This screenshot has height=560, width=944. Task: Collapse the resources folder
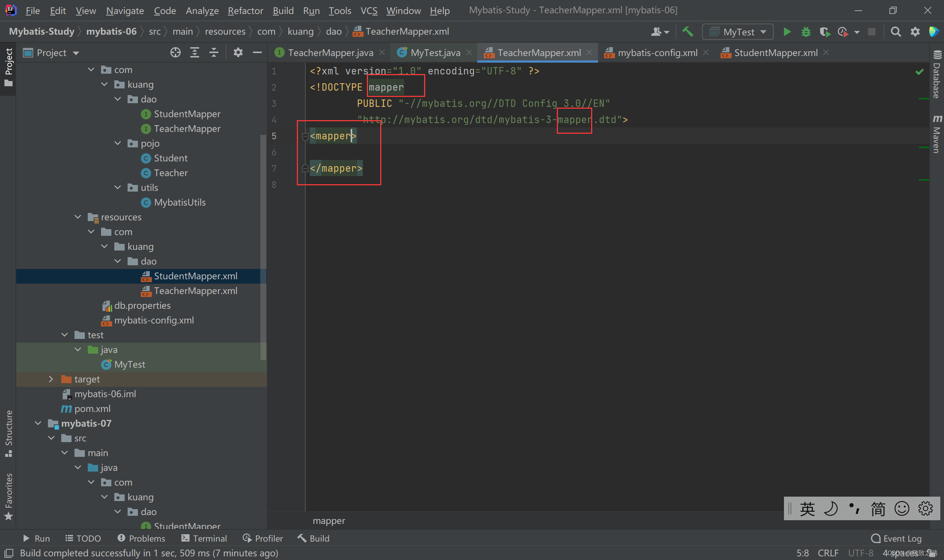pyautogui.click(x=78, y=217)
